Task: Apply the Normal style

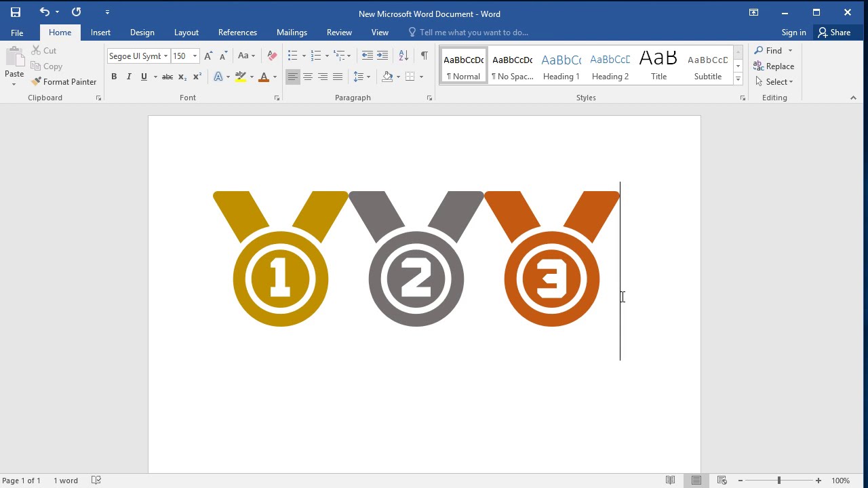Action: [464, 66]
